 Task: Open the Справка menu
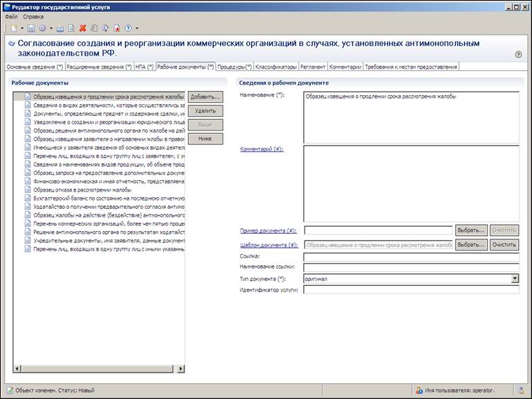click(x=33, y=17)
